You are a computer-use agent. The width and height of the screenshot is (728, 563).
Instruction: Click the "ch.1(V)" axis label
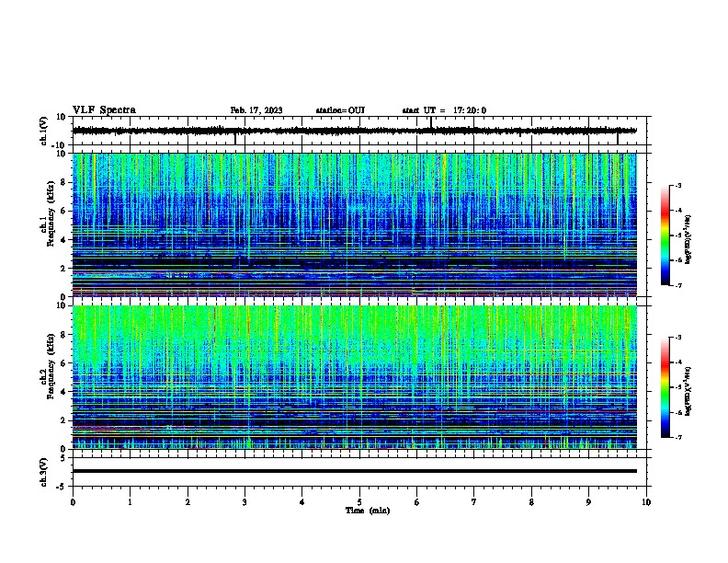click(x=43, y=131)
